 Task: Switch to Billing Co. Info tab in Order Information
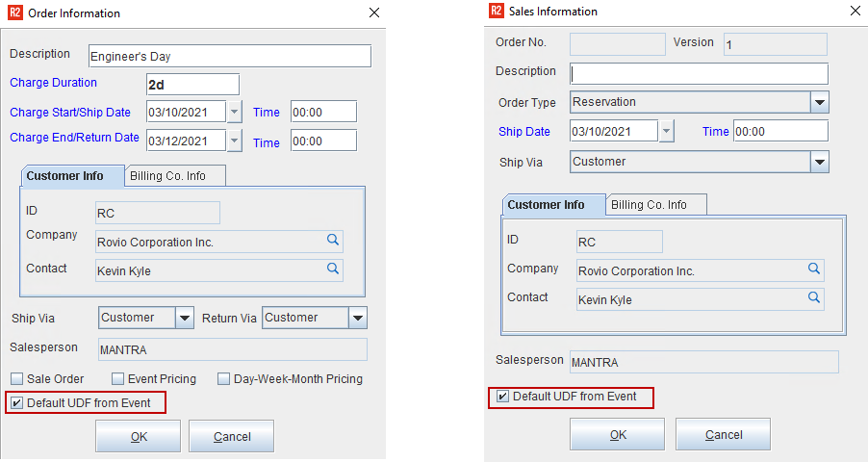(x=176, y=175)
